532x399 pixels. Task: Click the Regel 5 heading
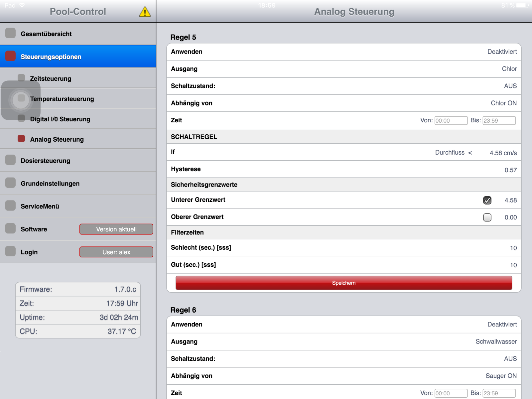(x=183, y=37)
